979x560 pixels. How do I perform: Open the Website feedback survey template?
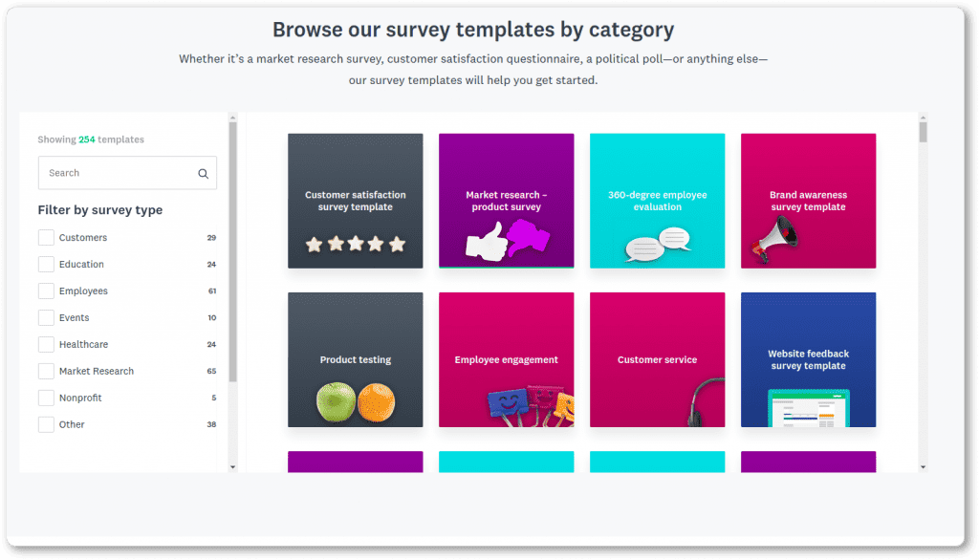(808, 359)
